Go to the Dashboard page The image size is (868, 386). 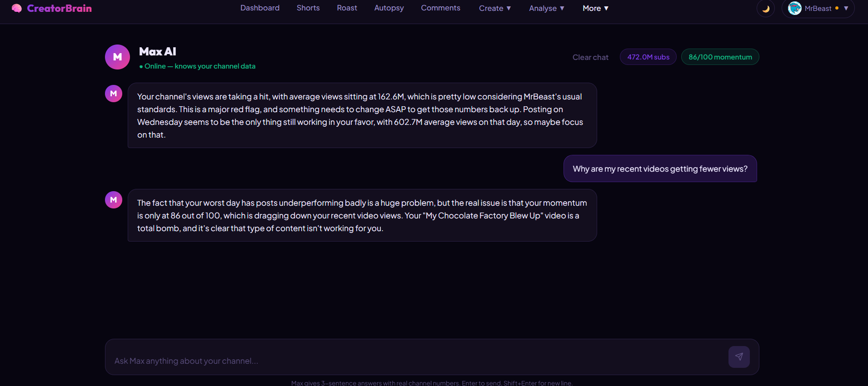click(x=260, y=8)
